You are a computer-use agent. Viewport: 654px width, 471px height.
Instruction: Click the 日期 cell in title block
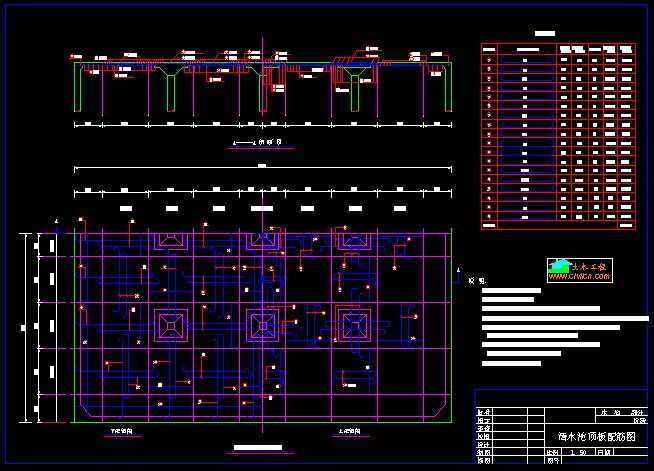604,452
